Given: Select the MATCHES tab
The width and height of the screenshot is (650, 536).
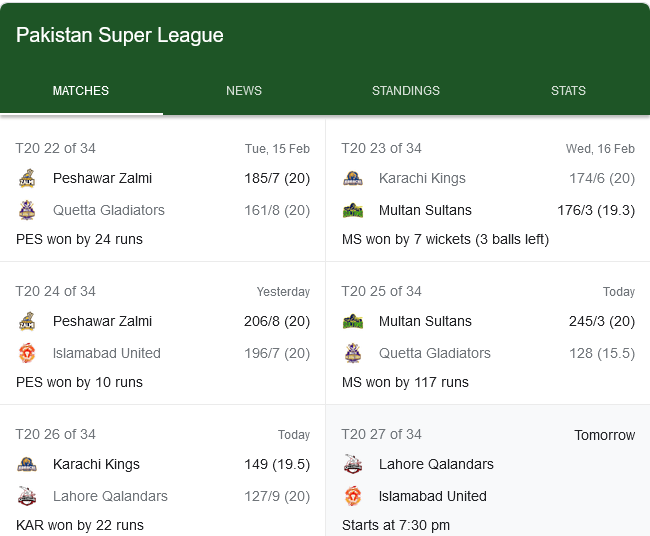Looking at the screenshot, I should 81,91.
